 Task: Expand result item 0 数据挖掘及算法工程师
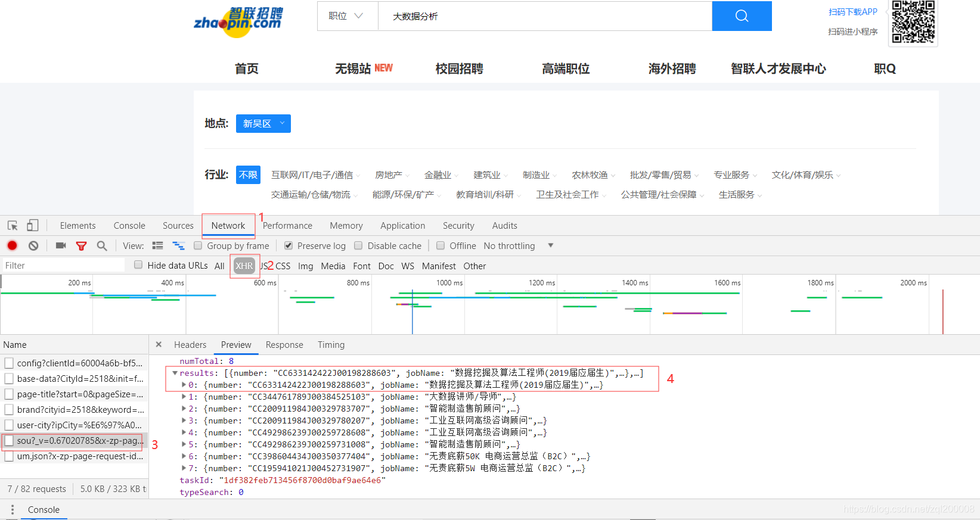[184, 385]
